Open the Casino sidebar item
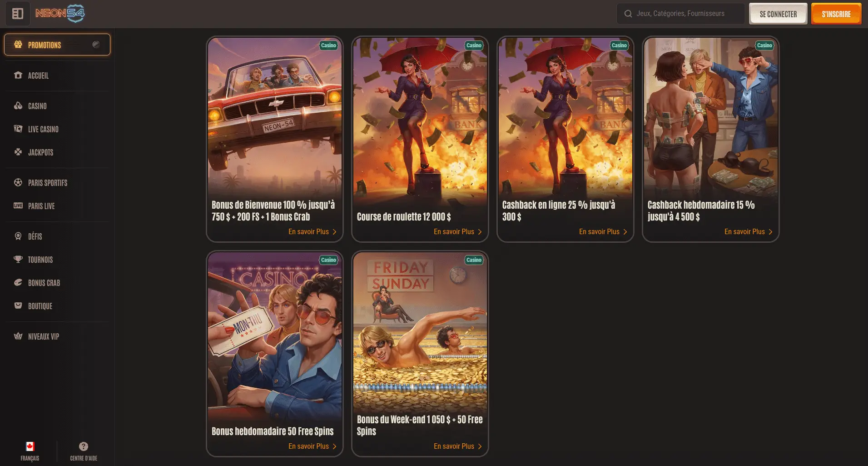Image resolution: width=868 pixels, height=466 pixels. click(57, 106)
